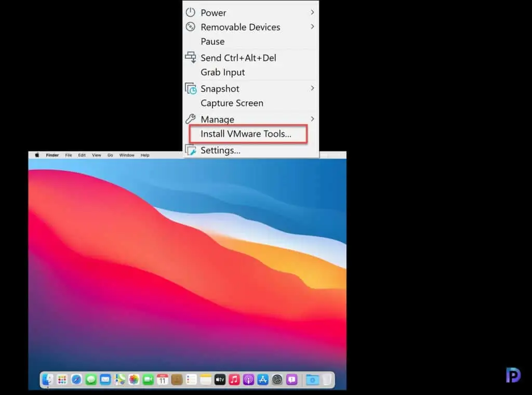Open the View menu in macOS
532x395 pixels.
coord(96,155)
